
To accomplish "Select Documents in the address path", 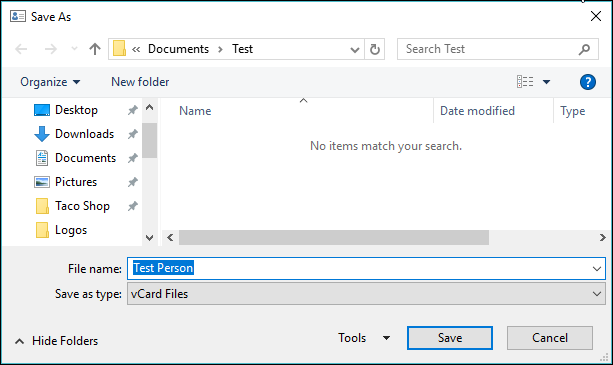I will [178, 49].
